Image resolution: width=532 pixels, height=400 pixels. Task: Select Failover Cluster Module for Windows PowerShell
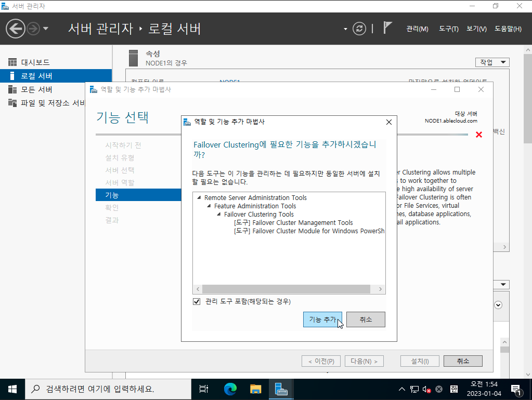pos(309,231)
